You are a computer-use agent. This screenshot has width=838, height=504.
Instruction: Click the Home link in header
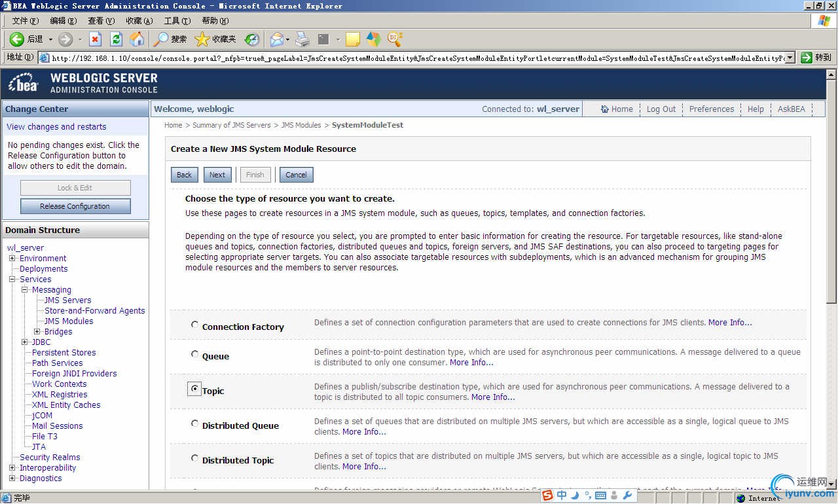(x=617, y=109)
